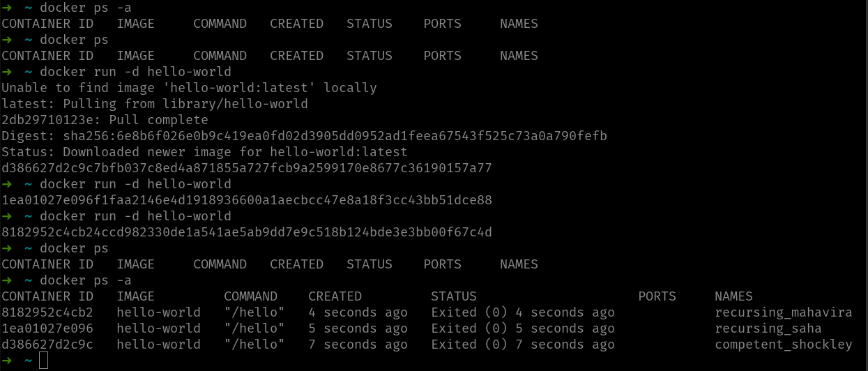Select the container name recursing_mahavira
Image resolution: width=868 pixels, height=371 pixels.
(x=783, y=312)
